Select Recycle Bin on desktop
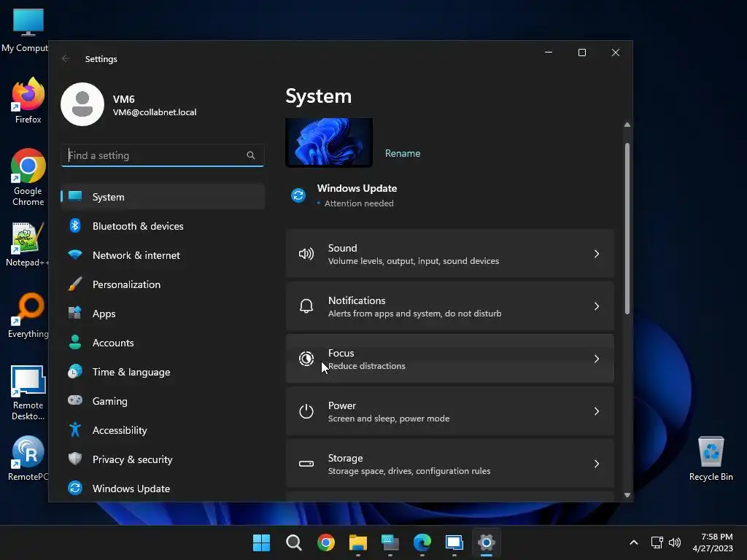The height and width of the screenshot is (560, 747). tap(711, 459)
